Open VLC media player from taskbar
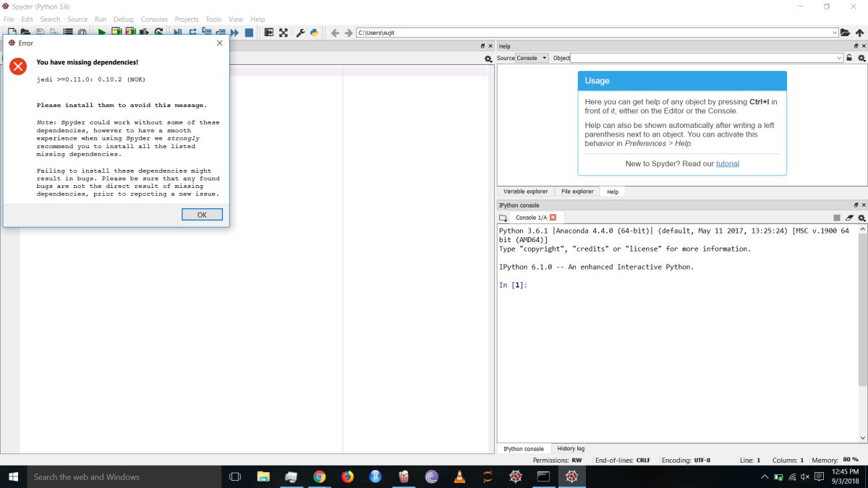 (x=459, y=476)
